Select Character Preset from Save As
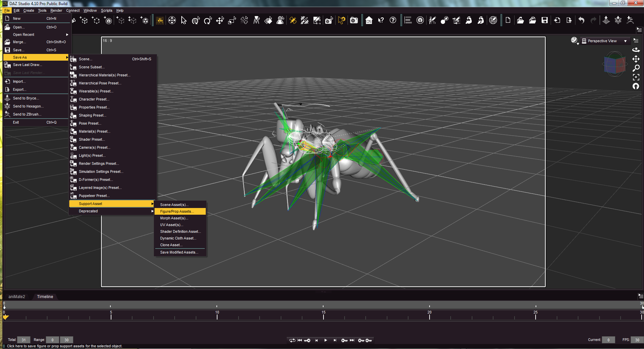Image resolution: width=644 pixels, height=349 pixels. [x=94, y=99]
